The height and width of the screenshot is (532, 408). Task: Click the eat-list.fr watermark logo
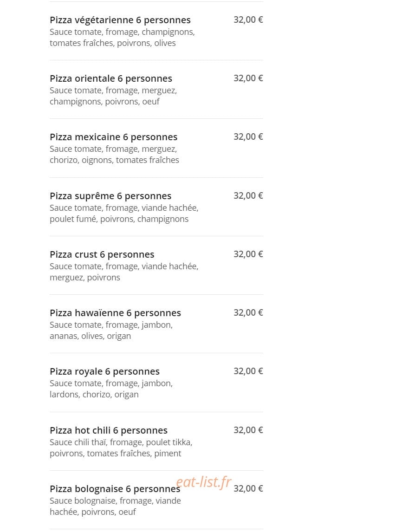pyautogui.click(x=204, y=482)
